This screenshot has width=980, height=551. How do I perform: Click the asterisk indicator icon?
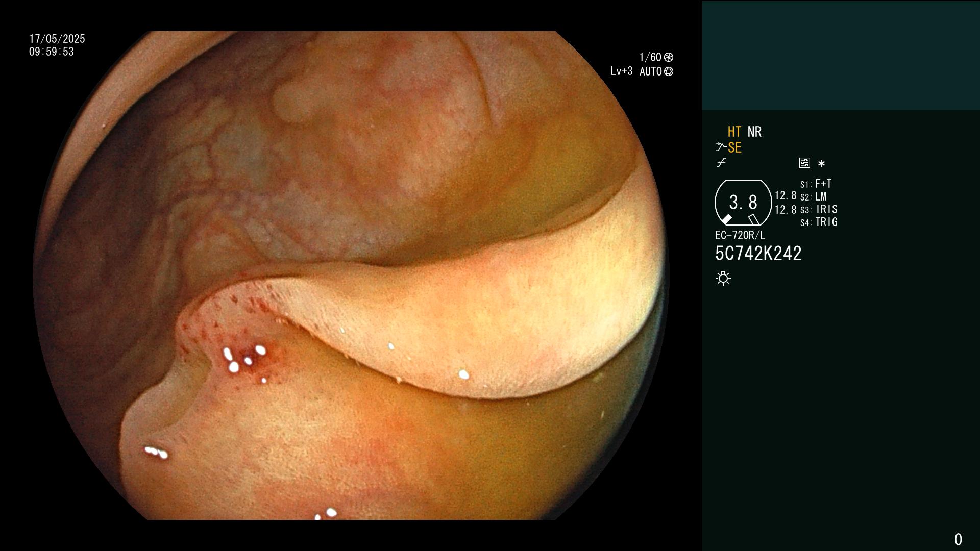(821, 163)
